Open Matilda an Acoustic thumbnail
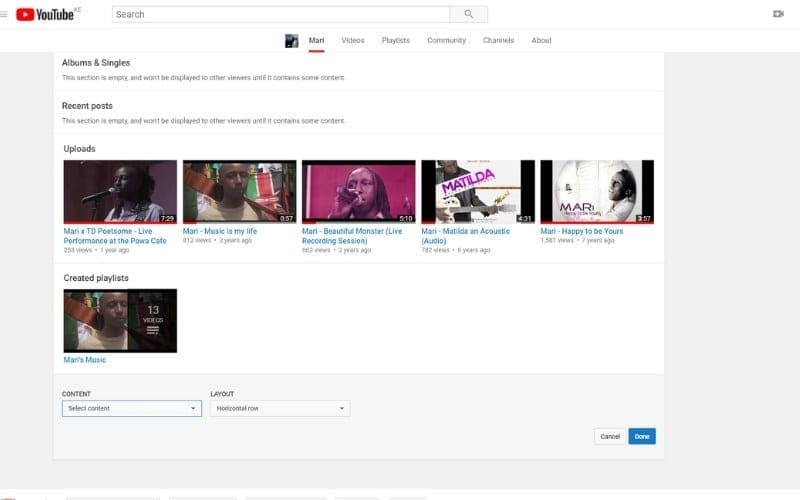Viewport: 800px width, 500px height. coord(478,191)
